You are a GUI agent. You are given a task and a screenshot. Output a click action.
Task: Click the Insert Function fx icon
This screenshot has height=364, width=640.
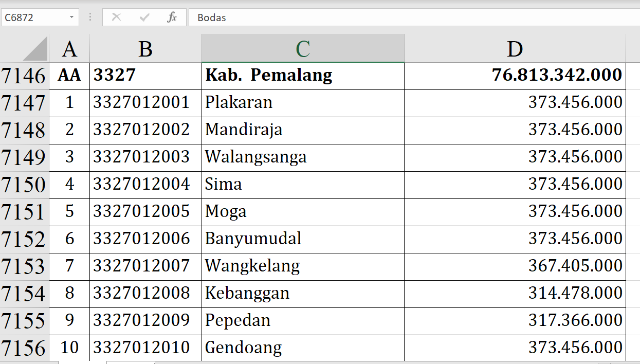tap(172, 17)
